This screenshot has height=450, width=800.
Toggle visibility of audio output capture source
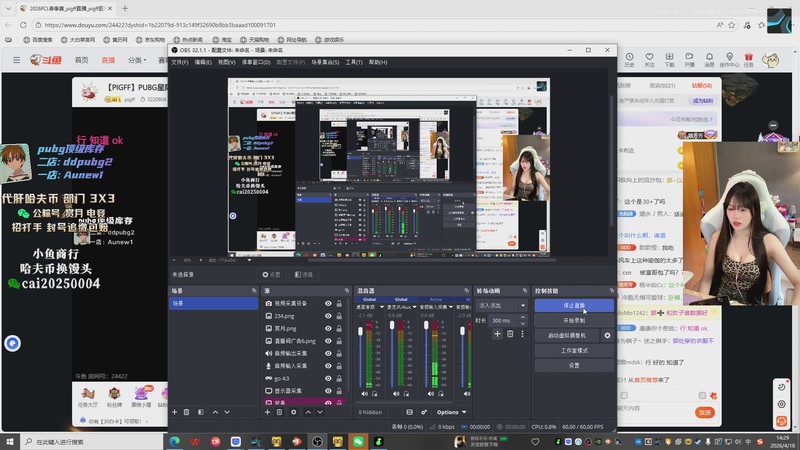[328, 354]
